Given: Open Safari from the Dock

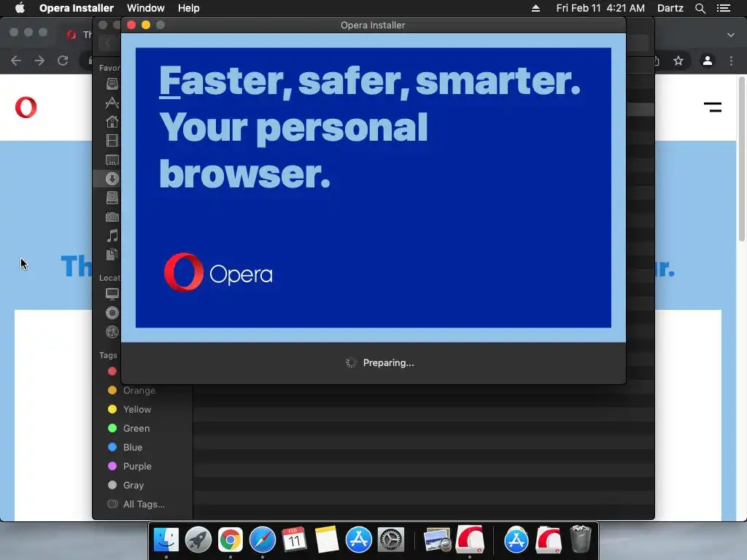Looking at the screenshot, I should 262,540.
